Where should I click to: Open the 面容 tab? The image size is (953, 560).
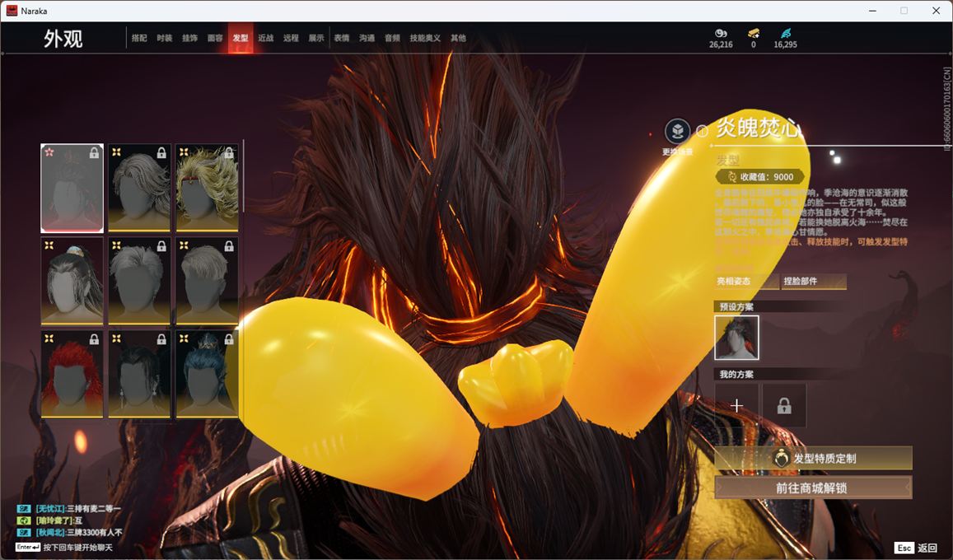215,38
